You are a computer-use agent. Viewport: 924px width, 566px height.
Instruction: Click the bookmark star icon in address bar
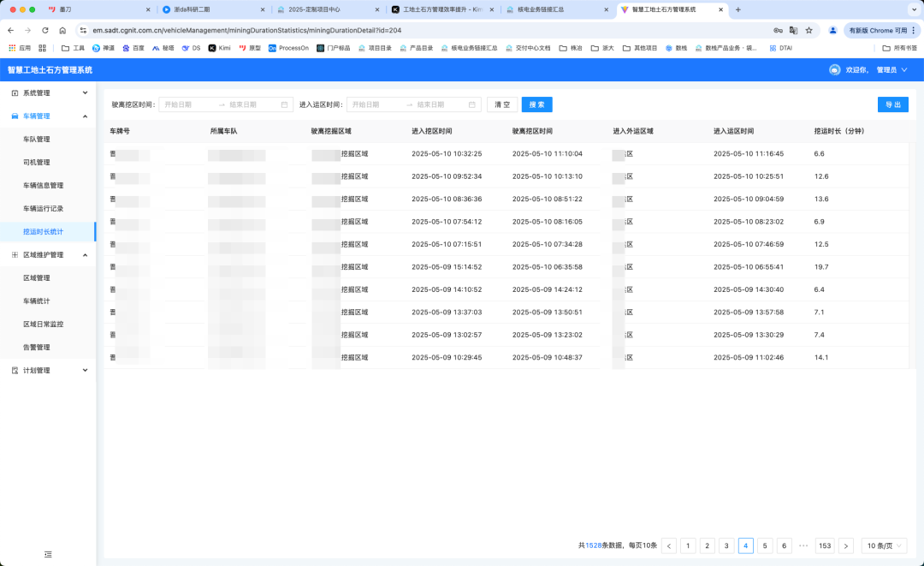[x=808, y=29]
